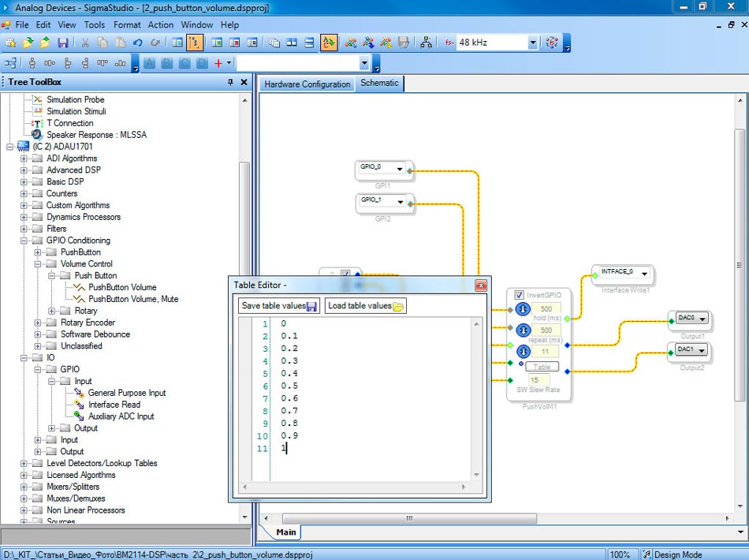This screenshot has height=560, width=749.
Task: Select Auxiliary ADC Input tree item
Action: coord(121,416)
